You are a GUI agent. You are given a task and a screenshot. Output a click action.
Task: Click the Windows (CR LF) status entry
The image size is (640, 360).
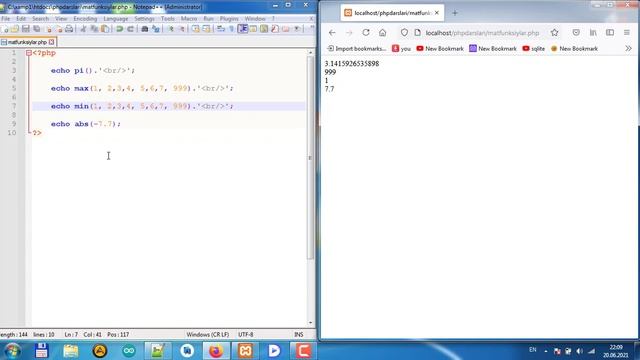tap(208, 334)
